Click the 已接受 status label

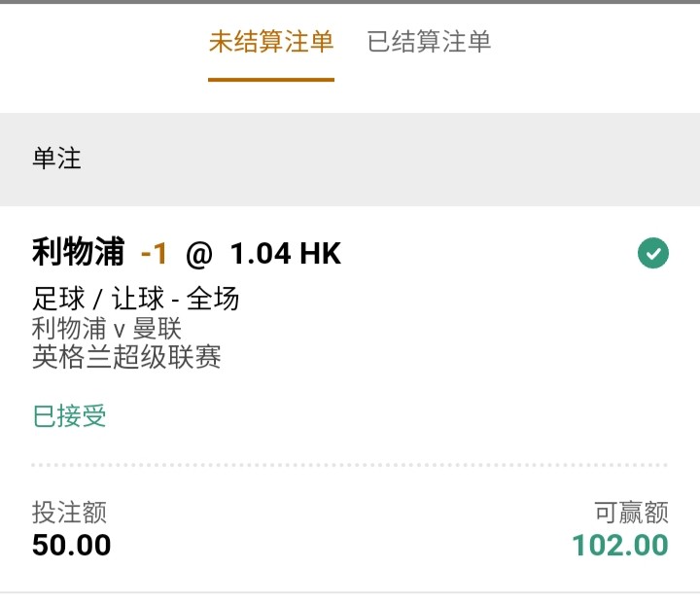(x=69, y=416)
